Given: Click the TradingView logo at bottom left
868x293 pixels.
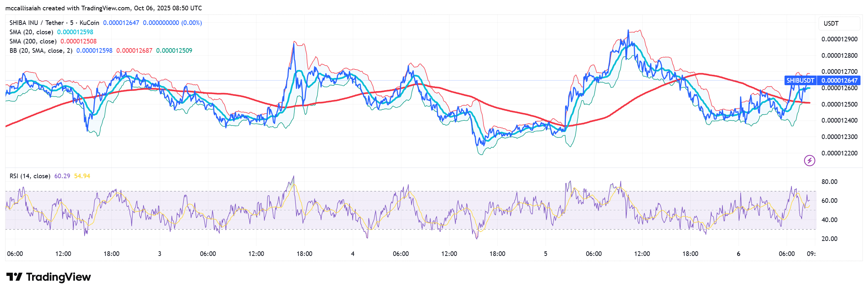Looking at the screenshot, I should click(49, 277).
